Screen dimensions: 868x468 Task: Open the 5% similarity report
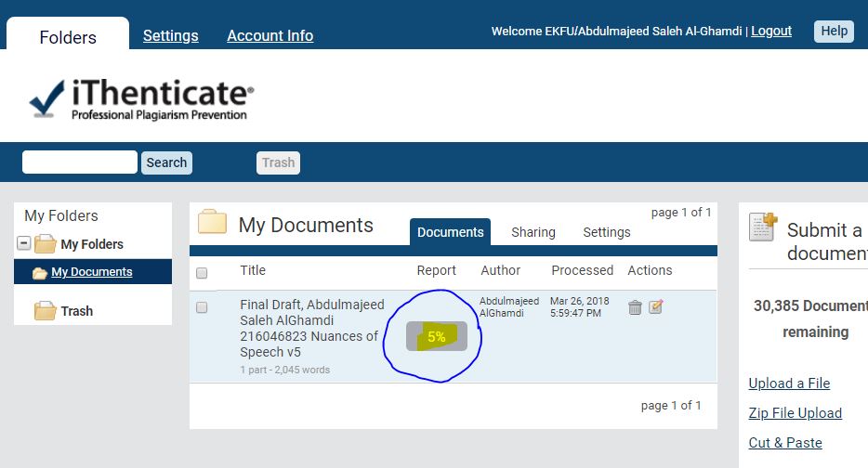[437, 336]
